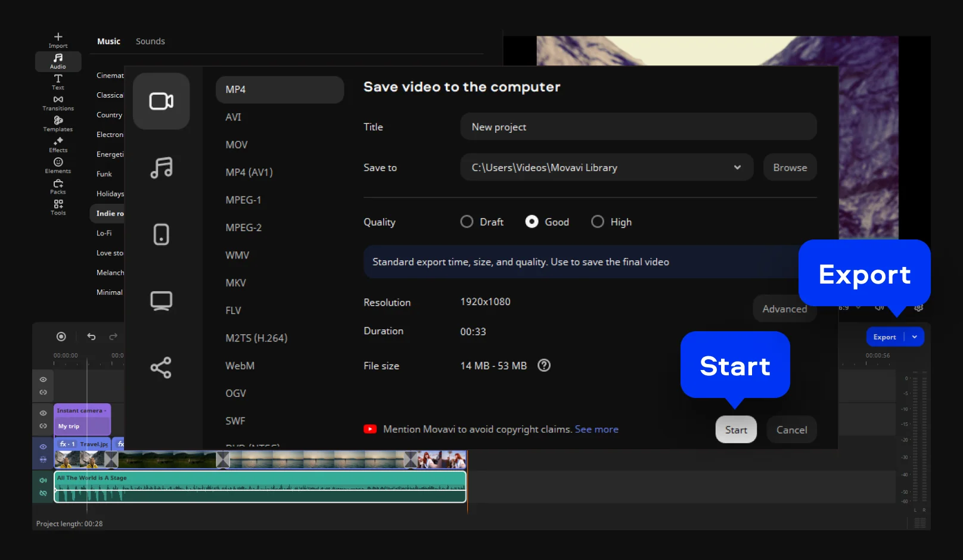Select the MP4 format
The width and height of the screenshot is (963, 560).
tap(279, 89)
